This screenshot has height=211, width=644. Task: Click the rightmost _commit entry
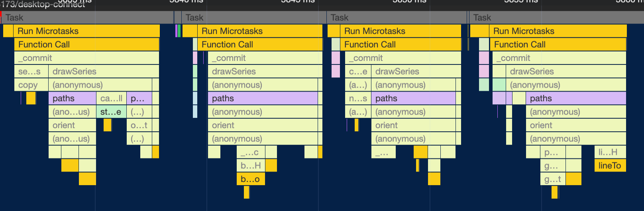point(559,58)
